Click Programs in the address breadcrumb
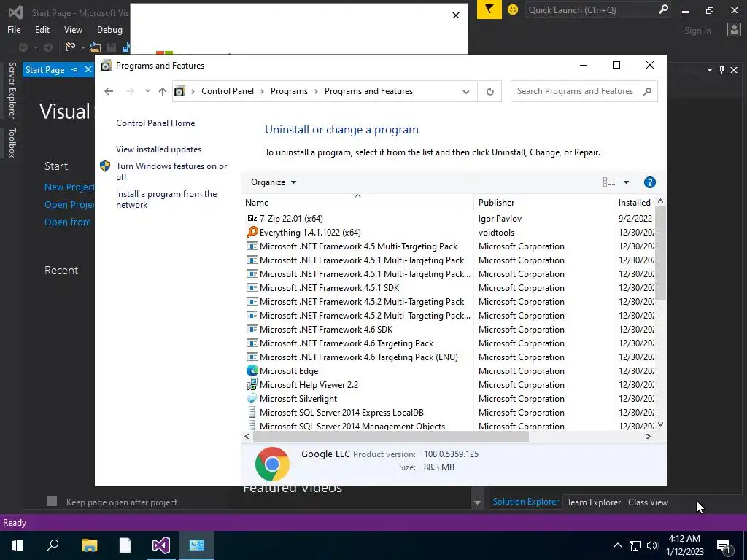Screen dimensions: 747x560 point(289,91)
